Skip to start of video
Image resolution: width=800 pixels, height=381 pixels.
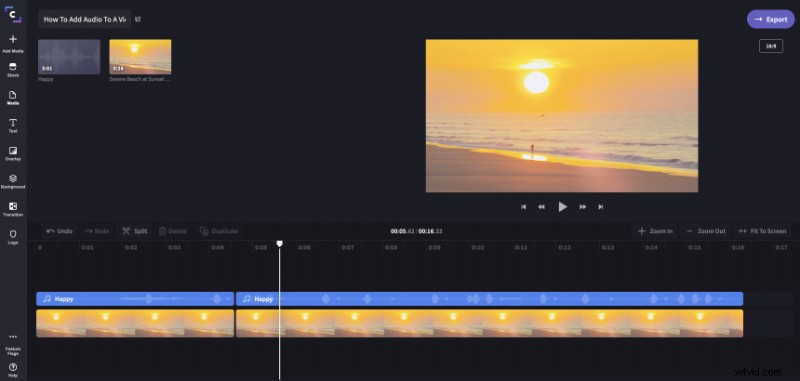[523, 207]
